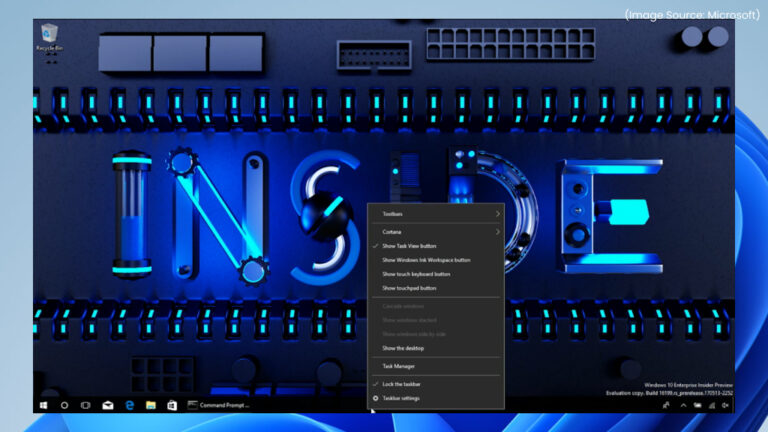
Task: Click the Taskbar settings gear icon
Action: [x=376, y=399]
